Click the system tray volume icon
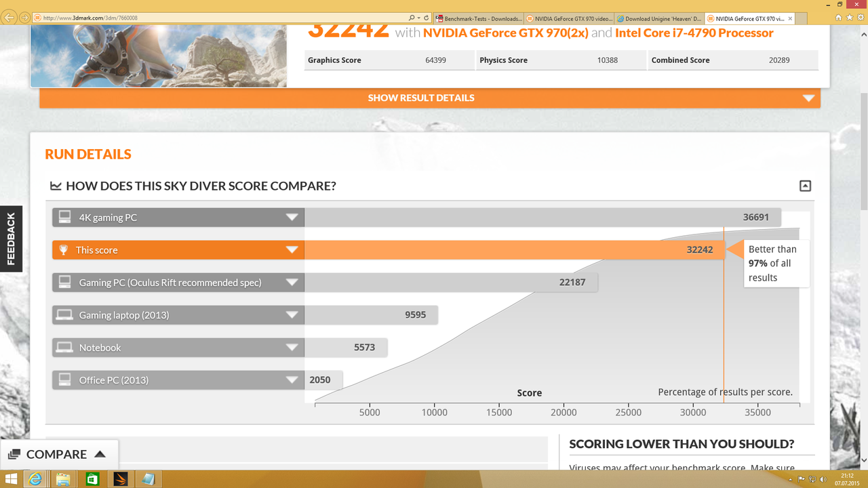Screen dimensions: 868x488 pyautogui.click(x=823, y=480)
